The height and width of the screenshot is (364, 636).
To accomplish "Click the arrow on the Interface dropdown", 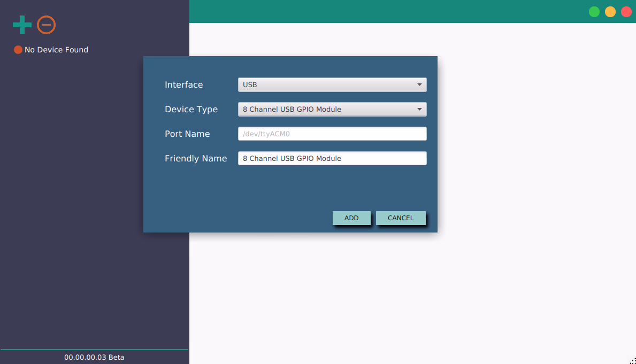I will point(419,85).
